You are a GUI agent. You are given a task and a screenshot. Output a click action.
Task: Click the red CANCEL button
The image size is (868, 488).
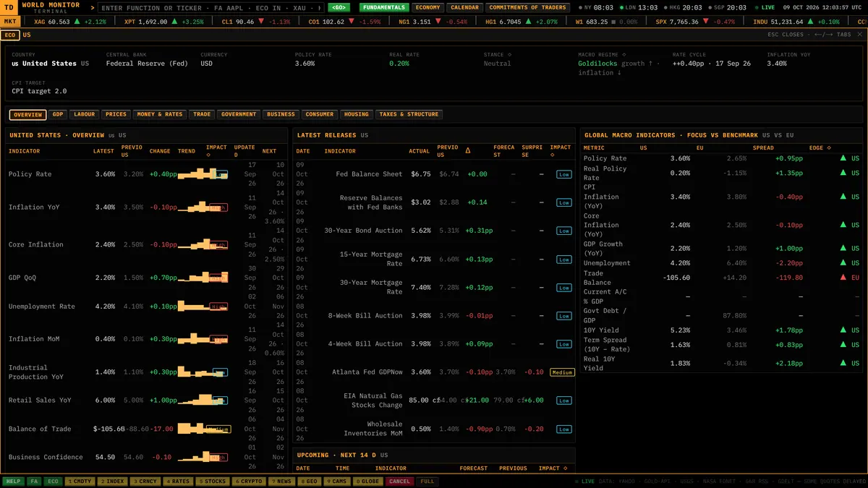[x=399, y=481]
